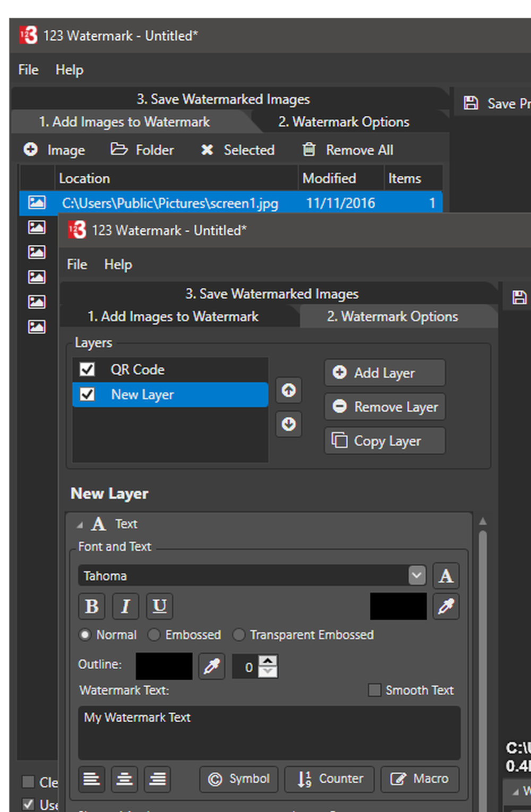
Task: Open the Tahoma font dropdown
Action: (417, 575)
